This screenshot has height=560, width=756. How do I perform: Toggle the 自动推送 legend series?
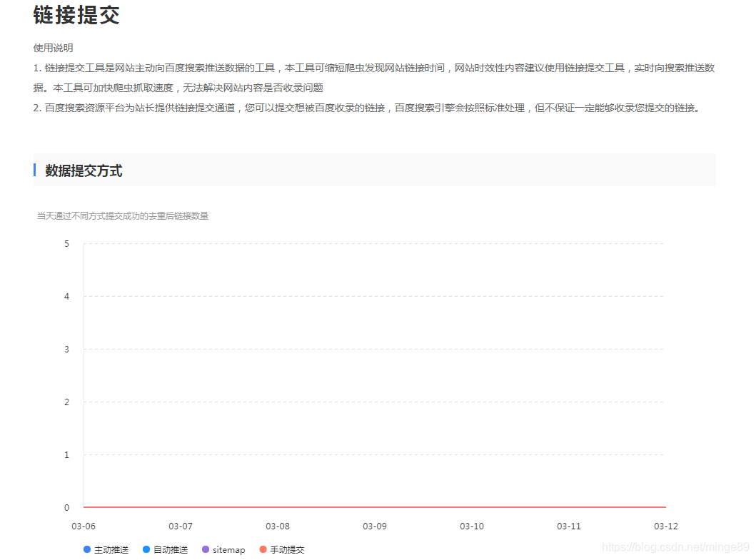click(x=166, y=549)
